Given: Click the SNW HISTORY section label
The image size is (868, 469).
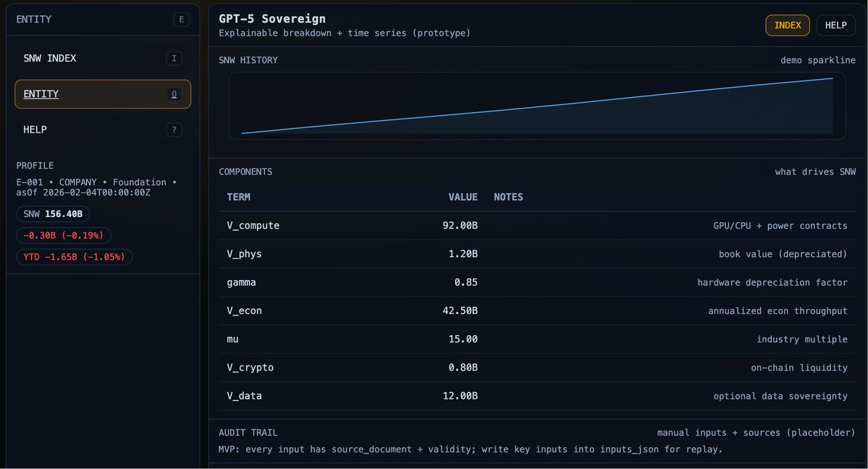Looking at the screenshot, I should 248,60.
